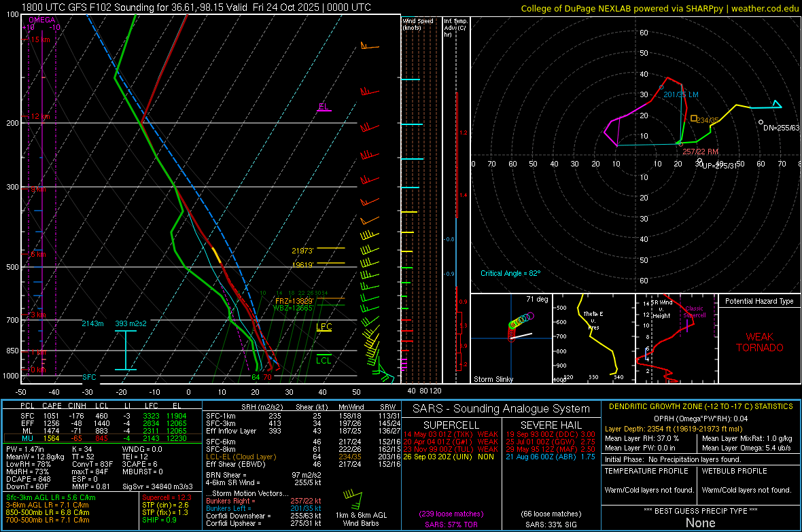The image size is (802, 532).
Task: Click the 201/35 LM hodograph label
Action: point(681,94)
